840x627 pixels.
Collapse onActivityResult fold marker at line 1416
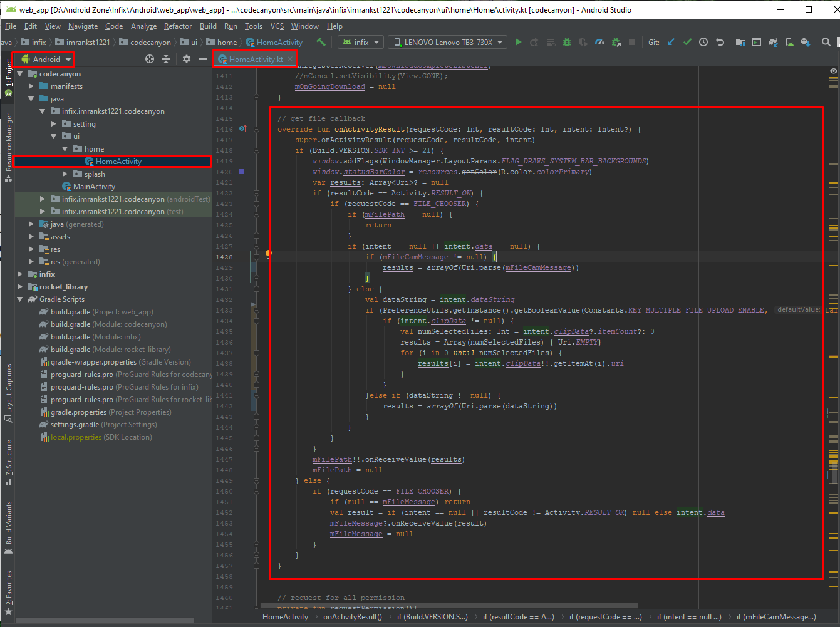(256, 130)
